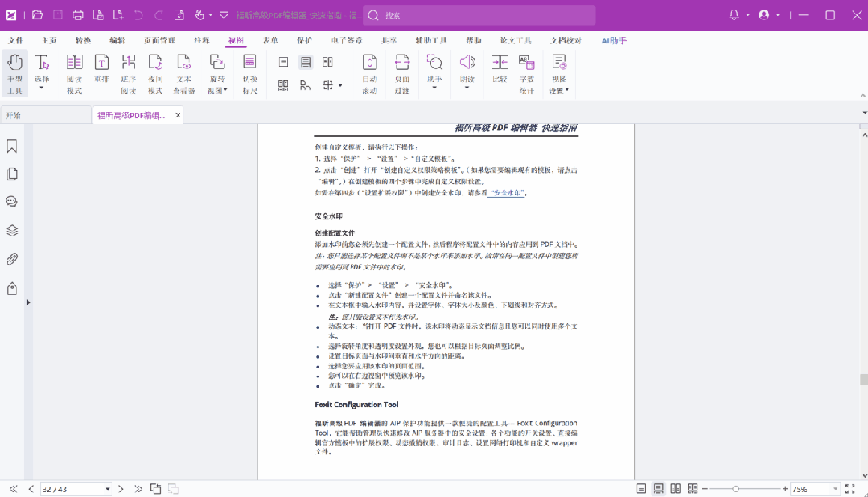
Task: Open the 文本查看器 text viewer
Action: click(x=183, y=74)
